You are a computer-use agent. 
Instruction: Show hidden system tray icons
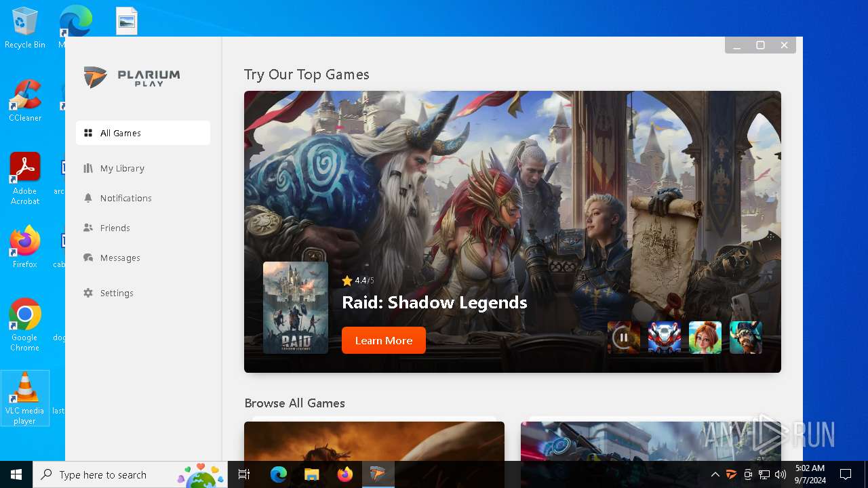pos(715,474)
